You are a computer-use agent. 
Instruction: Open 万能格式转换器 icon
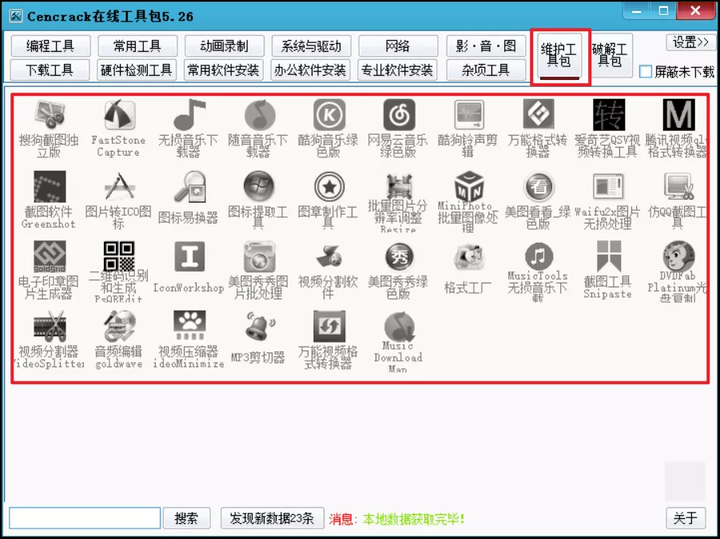click(538, 115)
